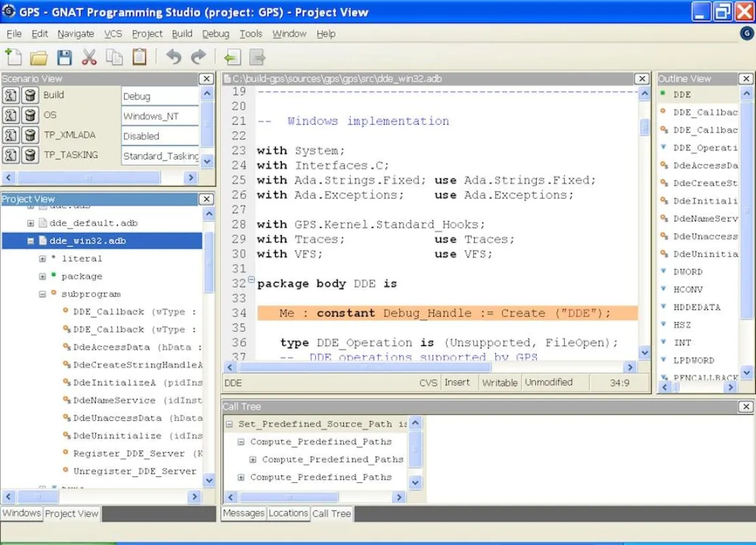The height and width of the screenshot is (545, 756).
Task: Click the Project View scroll down arrow
Action: click(209, 480)
